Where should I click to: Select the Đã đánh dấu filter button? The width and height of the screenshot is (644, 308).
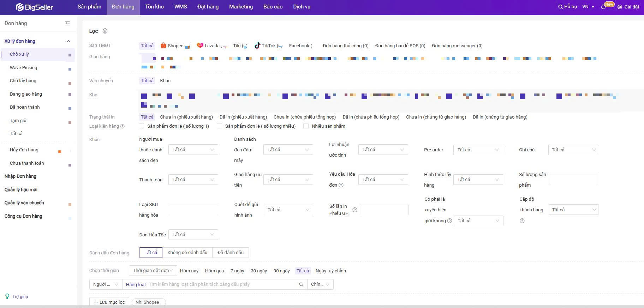click(231, 253)
